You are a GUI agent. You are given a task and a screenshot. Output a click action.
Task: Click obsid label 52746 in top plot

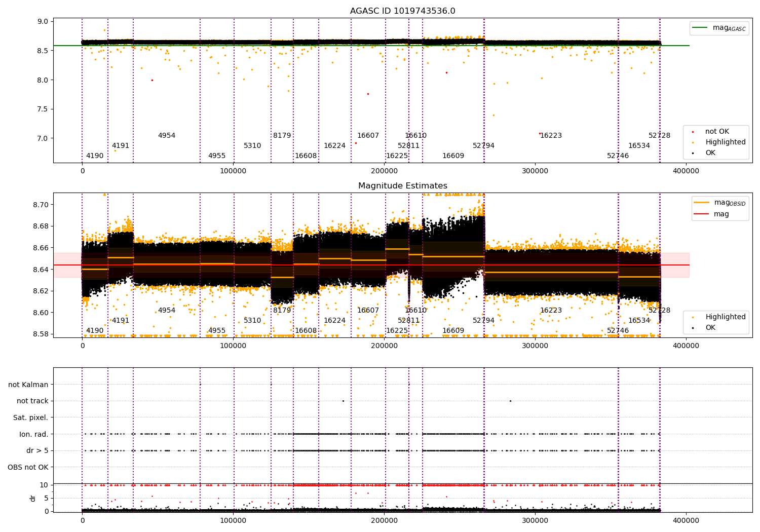[618, 156]
